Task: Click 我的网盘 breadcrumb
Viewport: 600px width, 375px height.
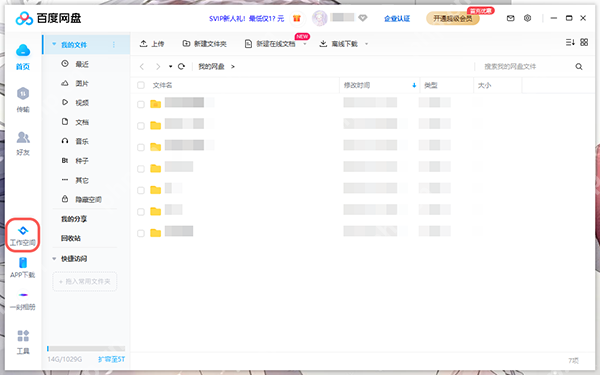Action: [211, 67]
